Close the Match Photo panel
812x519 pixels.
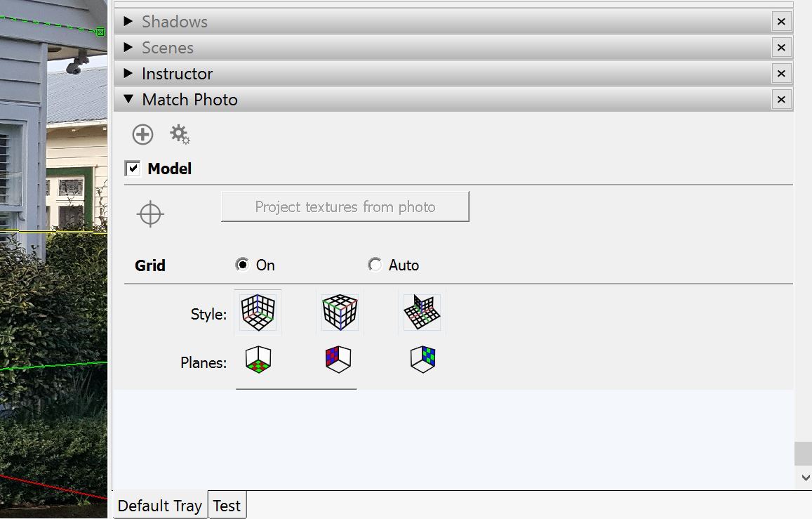click(x=780, y=100)
